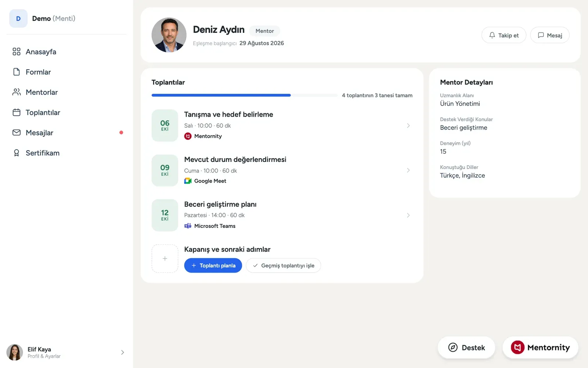
Task: Click the Formlar document icon
Action: (x=17, y=72)
